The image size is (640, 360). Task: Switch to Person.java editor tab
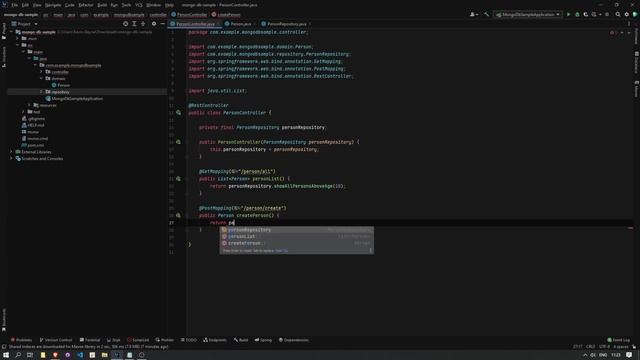click(240, 24)
